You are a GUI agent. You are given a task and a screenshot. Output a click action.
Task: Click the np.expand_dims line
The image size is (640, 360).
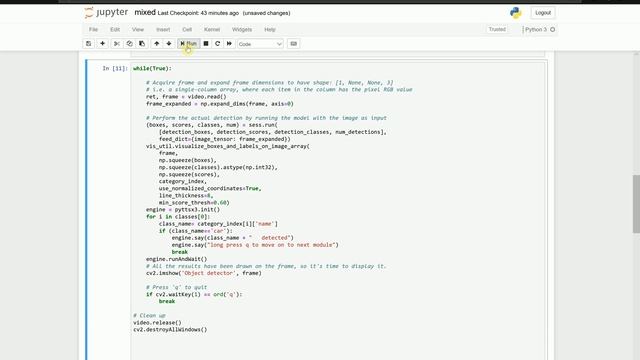pos(220,104)
